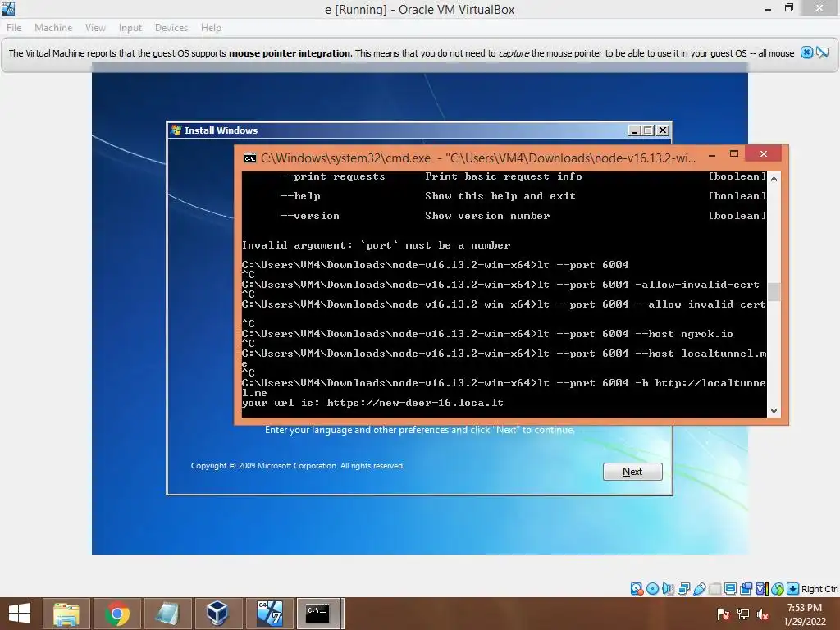The image size is (840, 630).
Task: Click the CPU virtualization status icon
Action: tap(762, 589)
